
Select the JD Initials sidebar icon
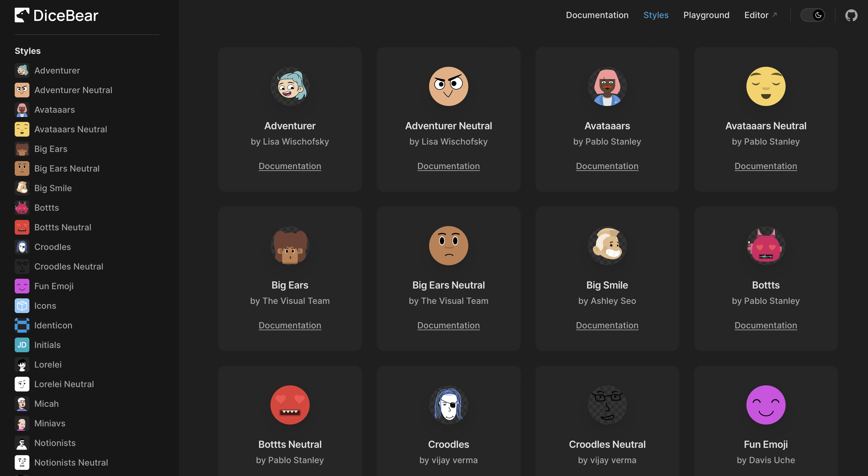pos(22,345)
